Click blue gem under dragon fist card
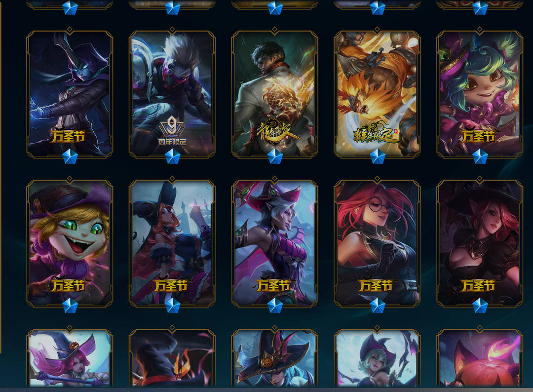This screenshot has width=533, height=392. [x=275, y=157]
